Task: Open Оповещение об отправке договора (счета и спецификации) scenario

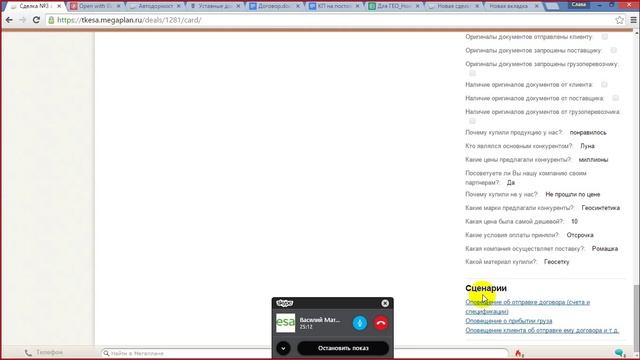Action: [527, 307]
